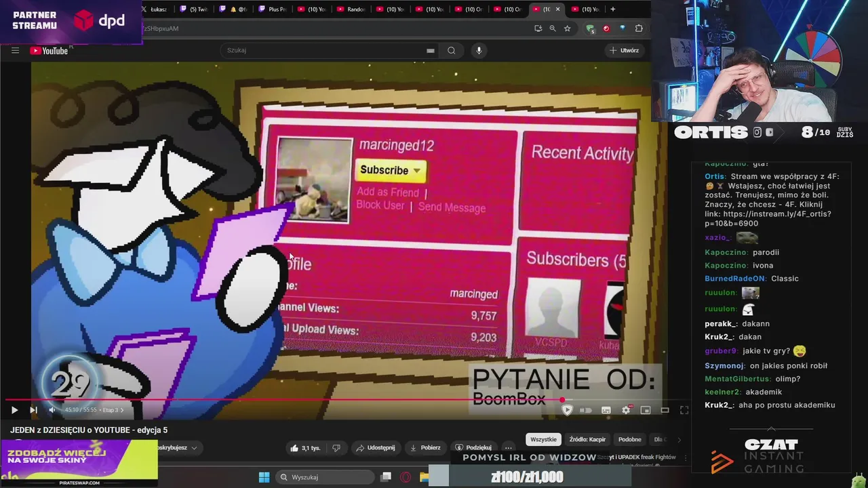Image resolution: width=868 pixels, height=488 pixels.
Task: Open the page zoom magnifier icon
Action: [x=553, y=28]
